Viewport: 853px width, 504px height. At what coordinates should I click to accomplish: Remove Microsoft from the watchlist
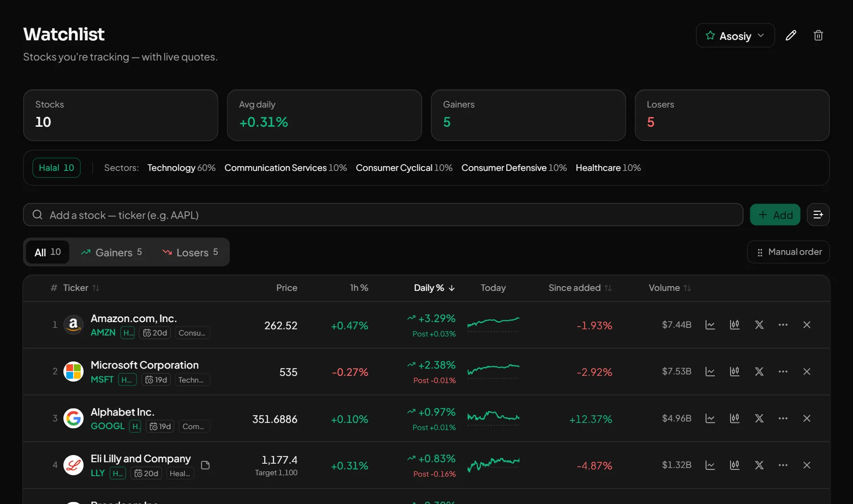coord(807,372)
